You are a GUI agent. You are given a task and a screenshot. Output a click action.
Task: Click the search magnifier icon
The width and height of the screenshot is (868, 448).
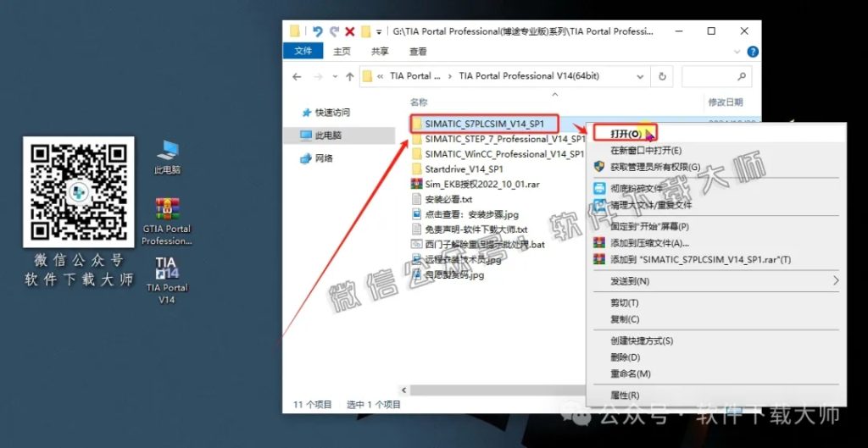point(742,77)
